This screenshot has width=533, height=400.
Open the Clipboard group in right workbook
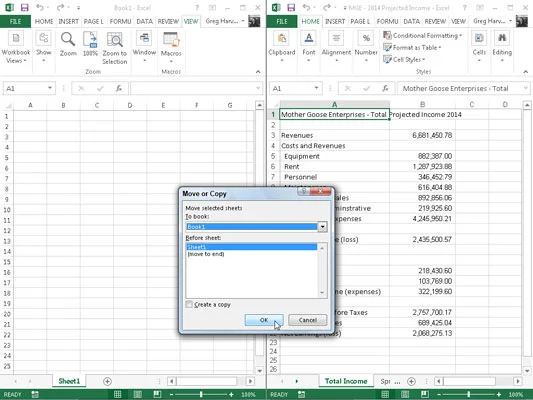(281, 47)
